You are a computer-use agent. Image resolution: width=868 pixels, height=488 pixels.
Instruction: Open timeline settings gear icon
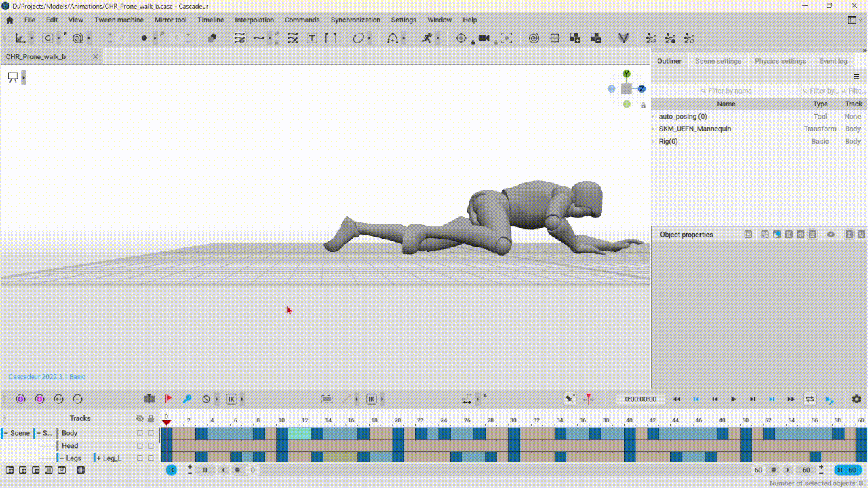856,399
